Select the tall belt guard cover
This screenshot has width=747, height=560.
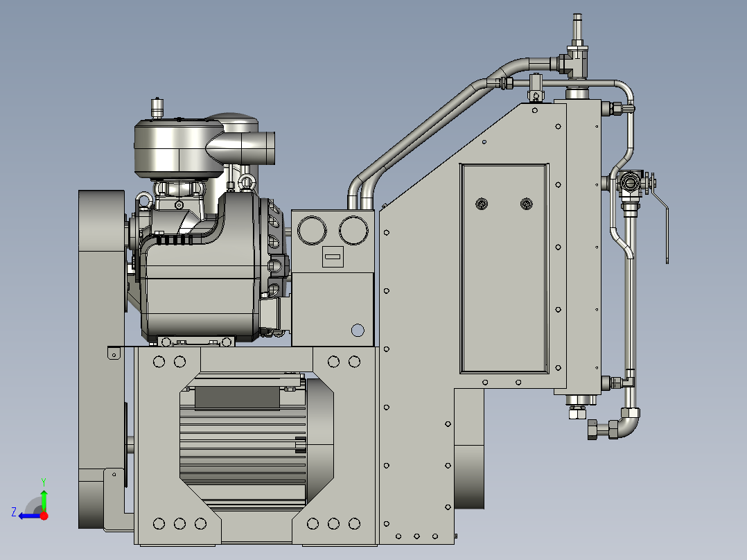101,359
